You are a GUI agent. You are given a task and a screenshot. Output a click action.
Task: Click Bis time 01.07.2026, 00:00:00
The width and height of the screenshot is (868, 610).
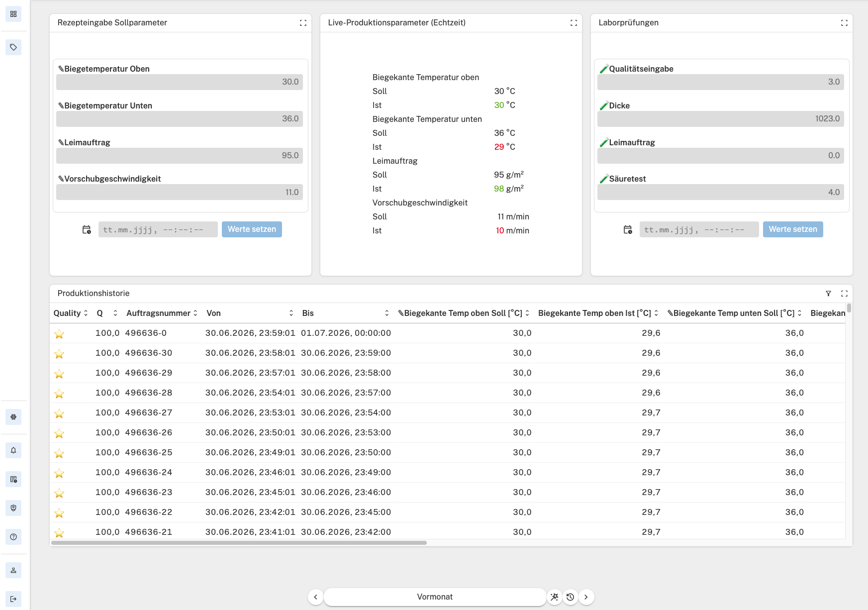(x=346, y=333)
